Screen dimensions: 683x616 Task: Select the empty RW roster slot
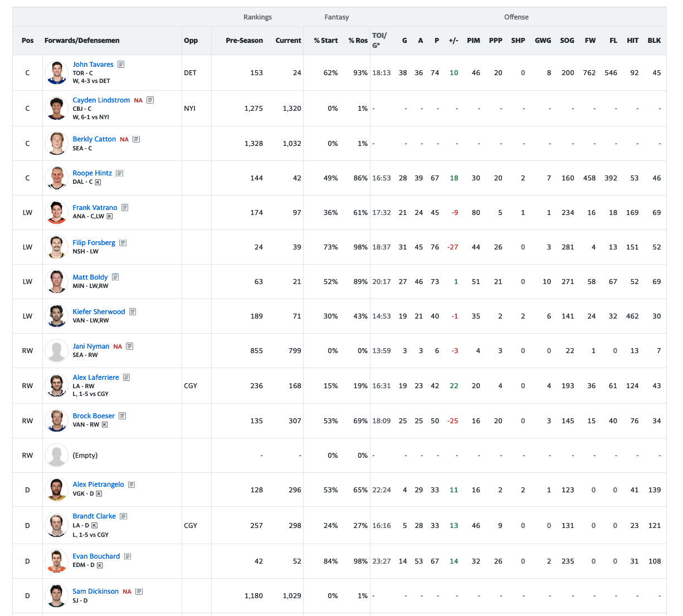click(x=85, y=456)
